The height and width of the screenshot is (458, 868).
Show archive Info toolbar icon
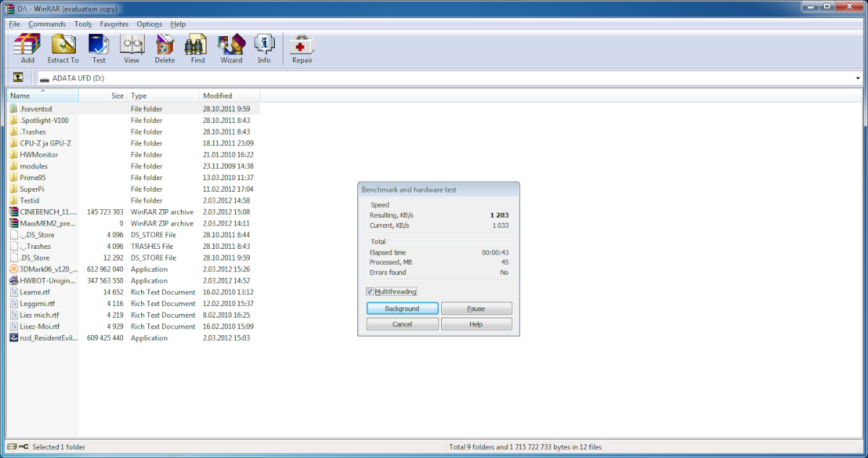[264, 45]
